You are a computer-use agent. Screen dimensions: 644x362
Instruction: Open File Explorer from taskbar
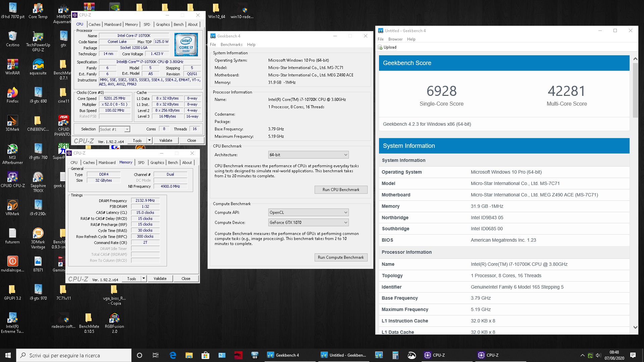(189, 355)
